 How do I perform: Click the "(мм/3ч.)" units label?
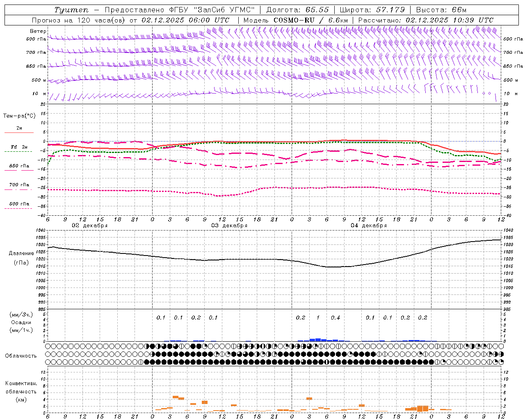pos(21,315)
